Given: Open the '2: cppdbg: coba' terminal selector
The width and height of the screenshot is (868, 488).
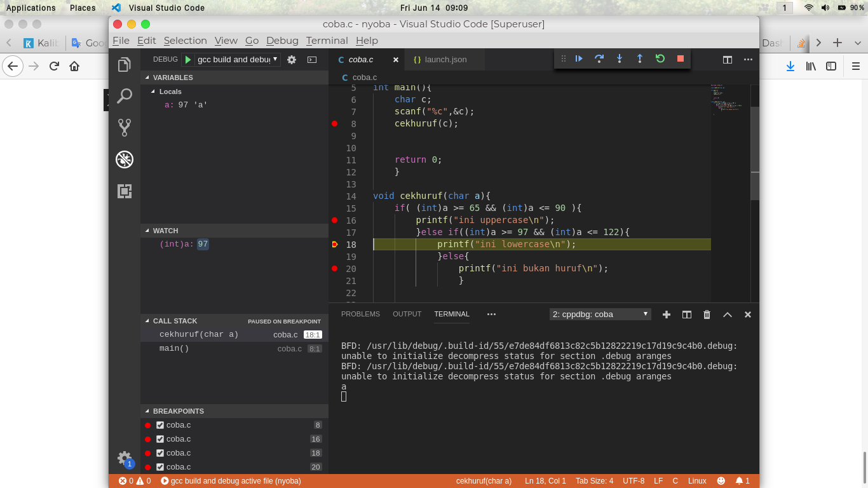Looking at the screenshot, I should pyautogui.click(x=599, y=314).
